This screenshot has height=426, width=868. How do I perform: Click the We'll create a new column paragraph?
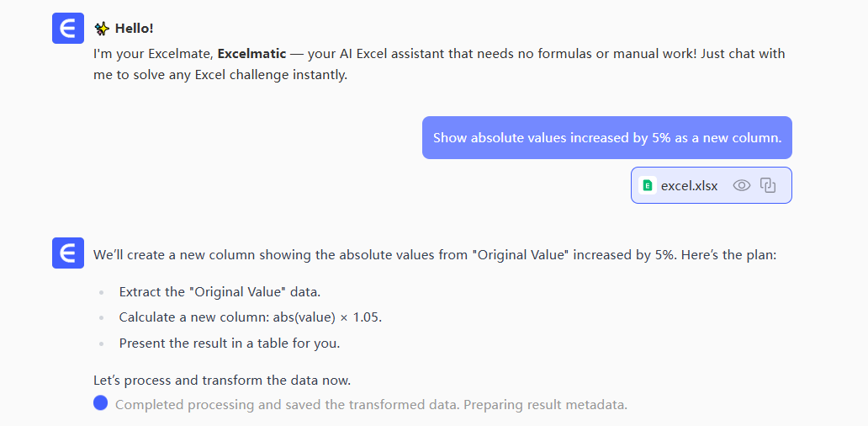(x=434, y=254)
